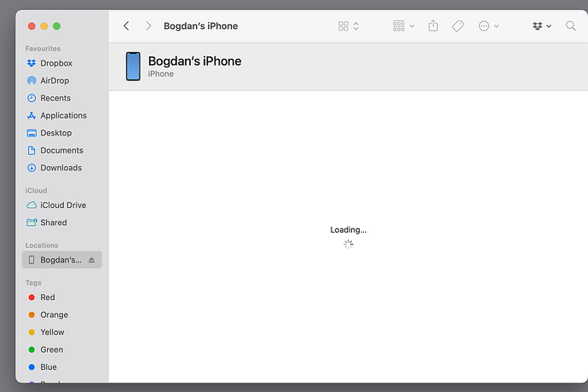Zoom the window with green button

click(56, 26)
